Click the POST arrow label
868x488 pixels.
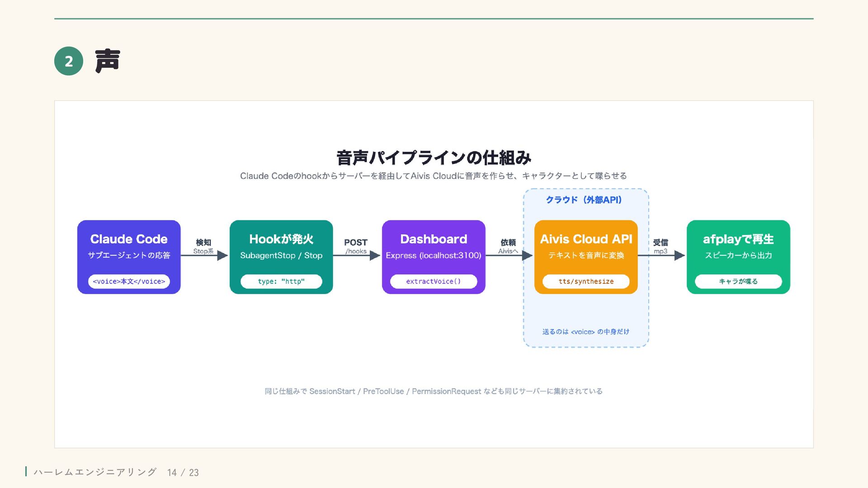click(356, 242)
